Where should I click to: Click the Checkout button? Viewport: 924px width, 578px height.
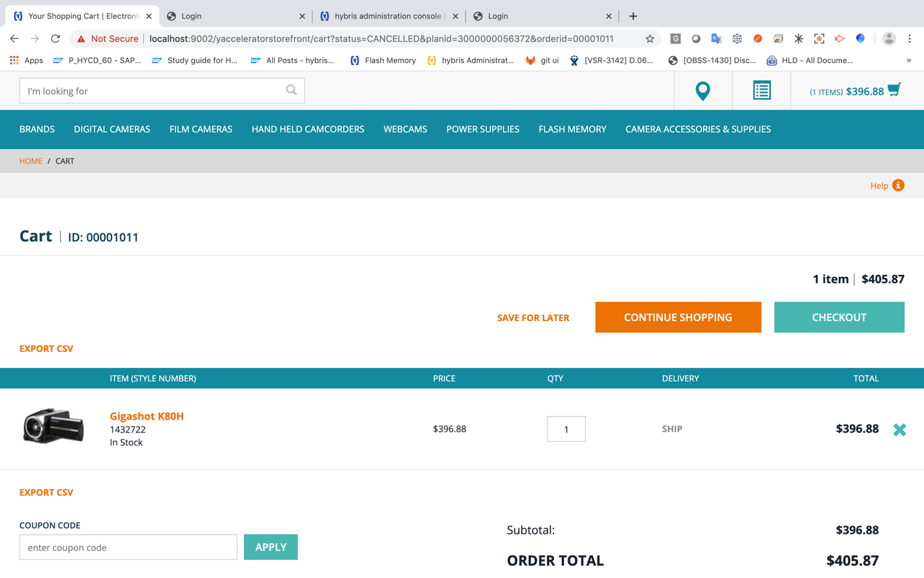(x=838, y=317)
